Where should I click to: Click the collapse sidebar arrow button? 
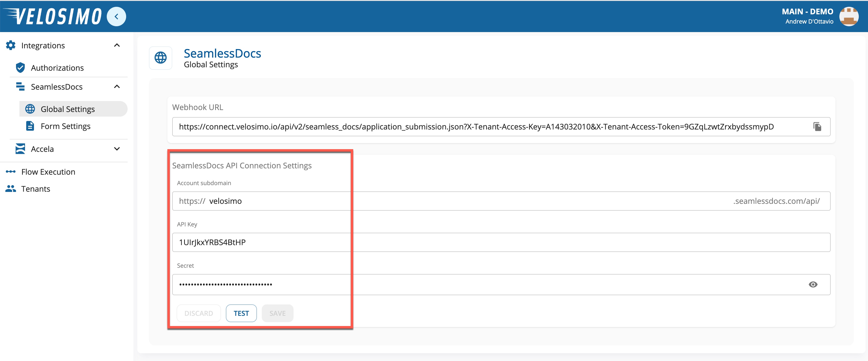point(116,17)
